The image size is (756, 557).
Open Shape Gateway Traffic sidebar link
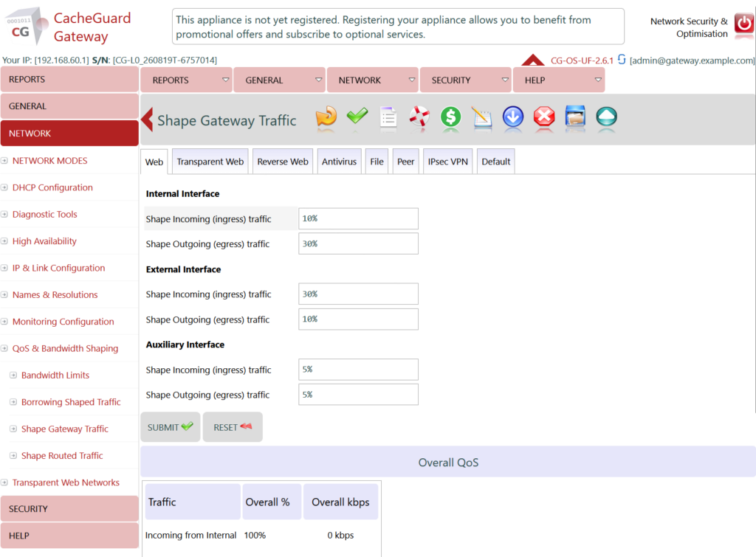(x=65, y=429)
